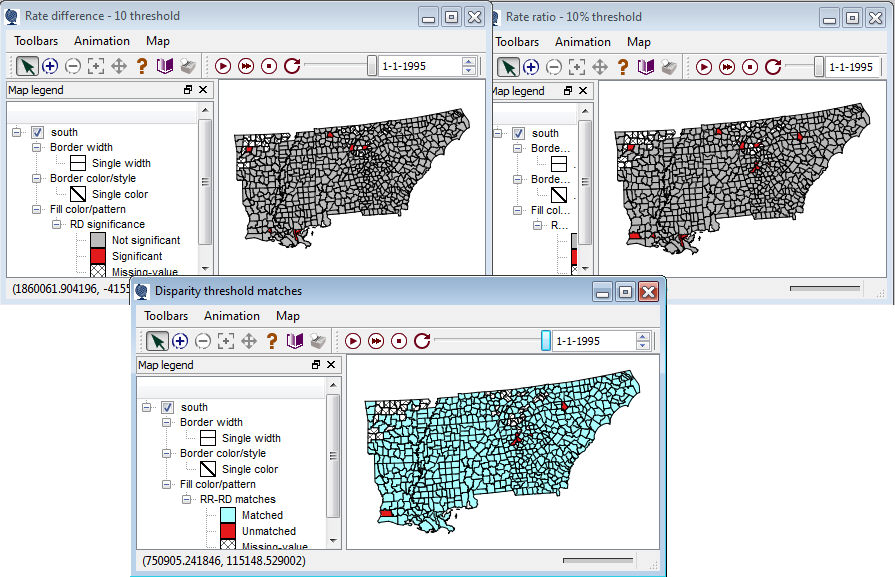This screenshot has width=895, height=577.
Task: Click print icon in Disparity threshold window
Action: coord(318,341)
